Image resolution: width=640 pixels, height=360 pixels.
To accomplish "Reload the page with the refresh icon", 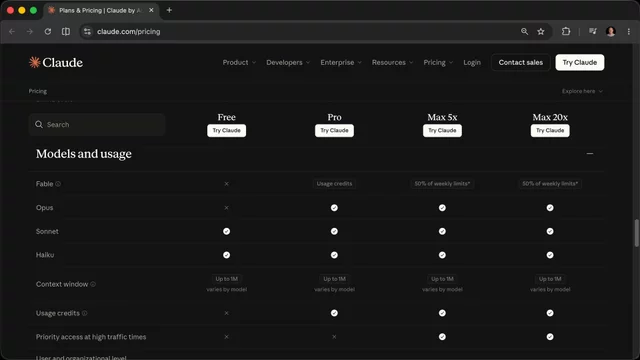I will point(48,31).
